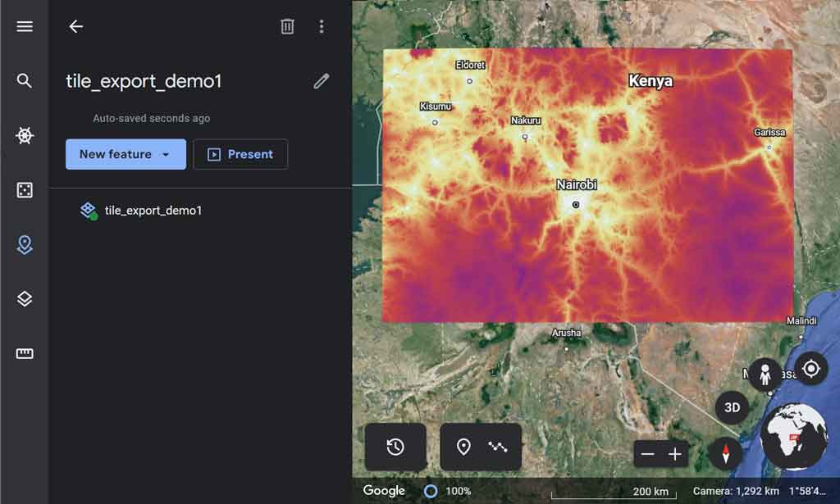The width and height of the screenshot is (840, 504).
Task: Switch the map to 3D view
Action: [x=732, y=407]
